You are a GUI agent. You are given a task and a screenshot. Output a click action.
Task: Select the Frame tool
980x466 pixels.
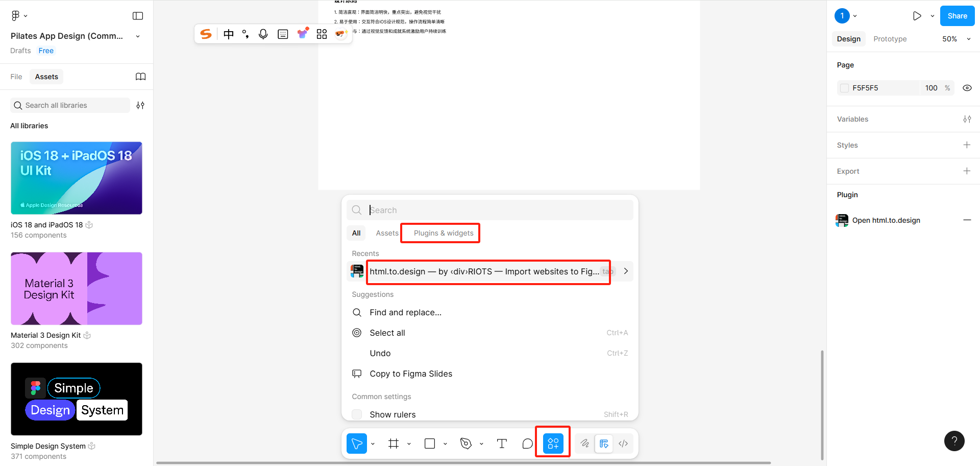coord(393,444)
